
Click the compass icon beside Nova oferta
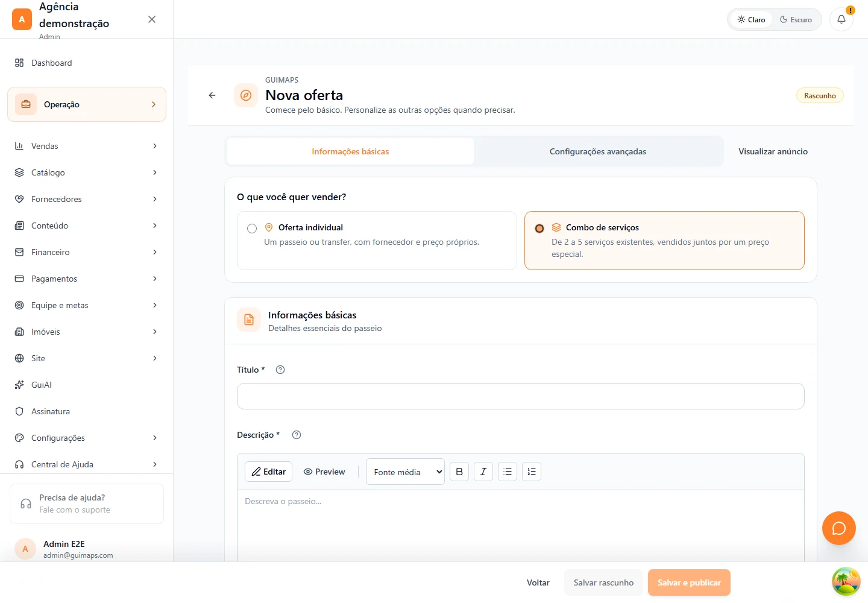click(246, 95)
